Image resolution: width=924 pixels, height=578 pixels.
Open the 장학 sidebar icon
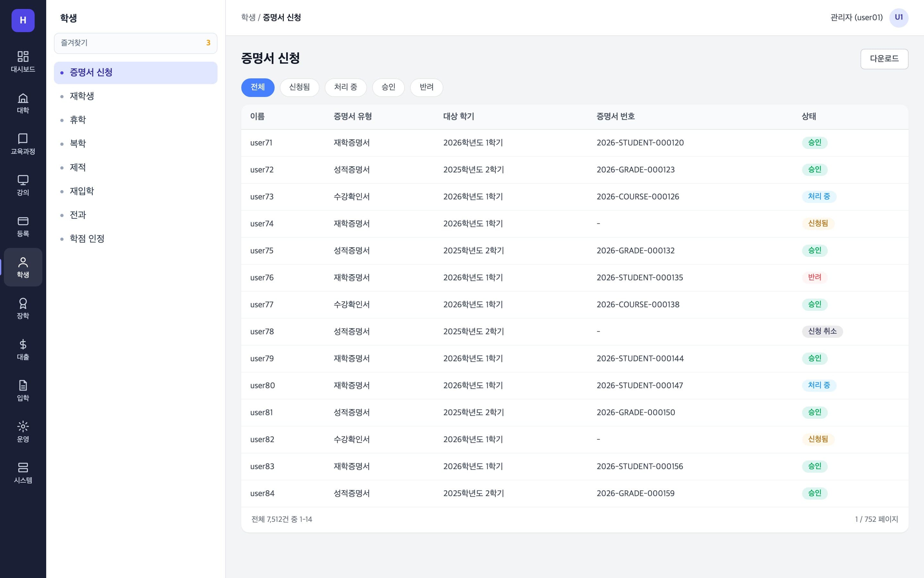tap(23, 308)
